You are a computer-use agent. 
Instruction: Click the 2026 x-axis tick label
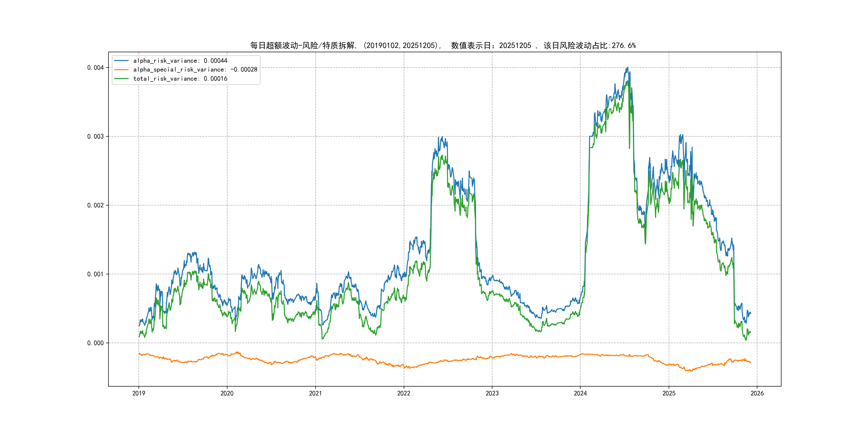757,393
